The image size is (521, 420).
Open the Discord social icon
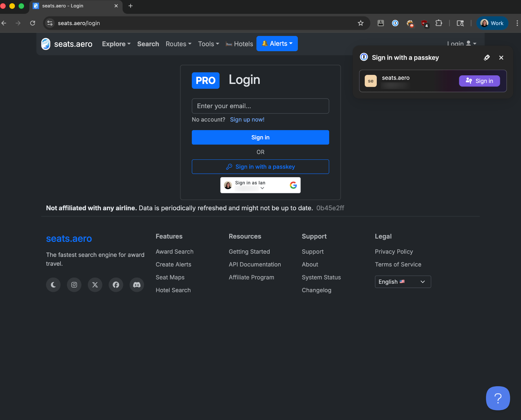(x=137, y=285)
